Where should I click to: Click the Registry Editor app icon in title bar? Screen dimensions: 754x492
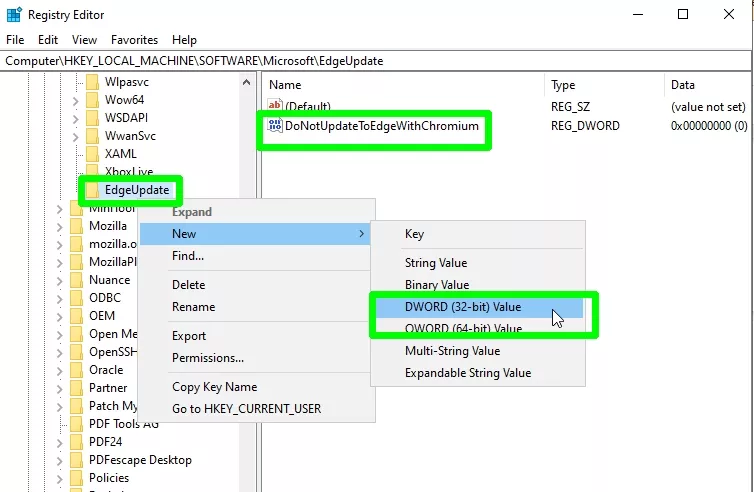click(13, 15)
